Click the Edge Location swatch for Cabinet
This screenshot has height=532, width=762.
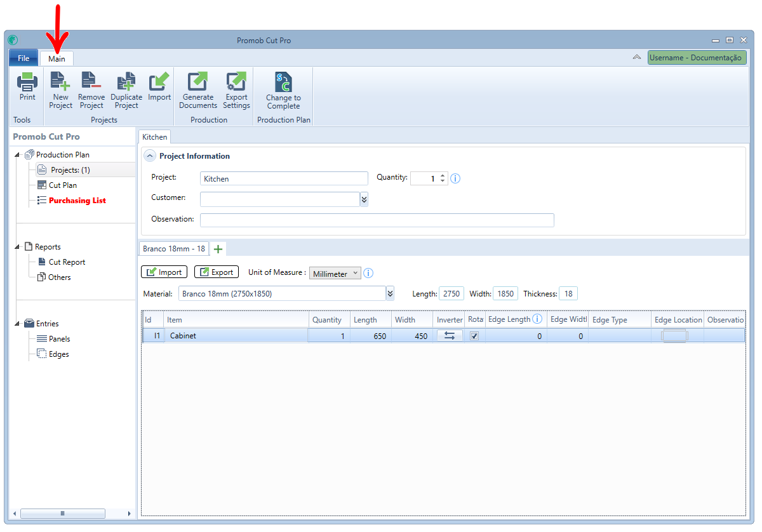[674, 336]
